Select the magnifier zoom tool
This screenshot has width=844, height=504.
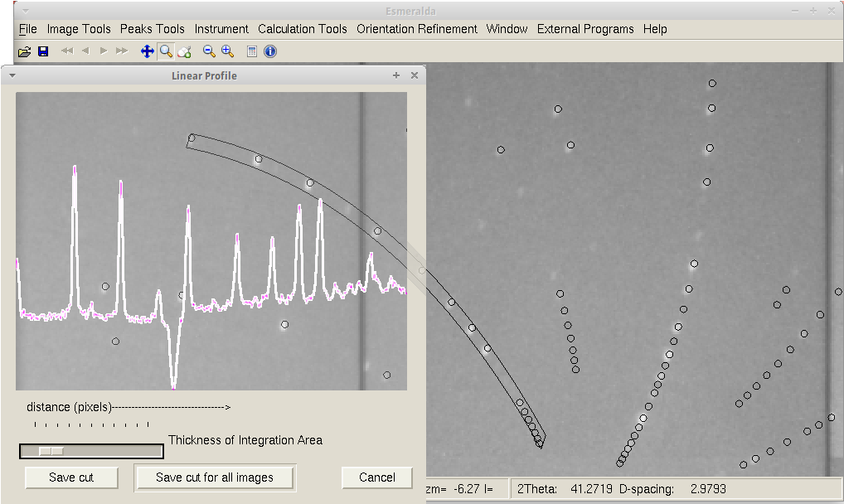(166, 51)
